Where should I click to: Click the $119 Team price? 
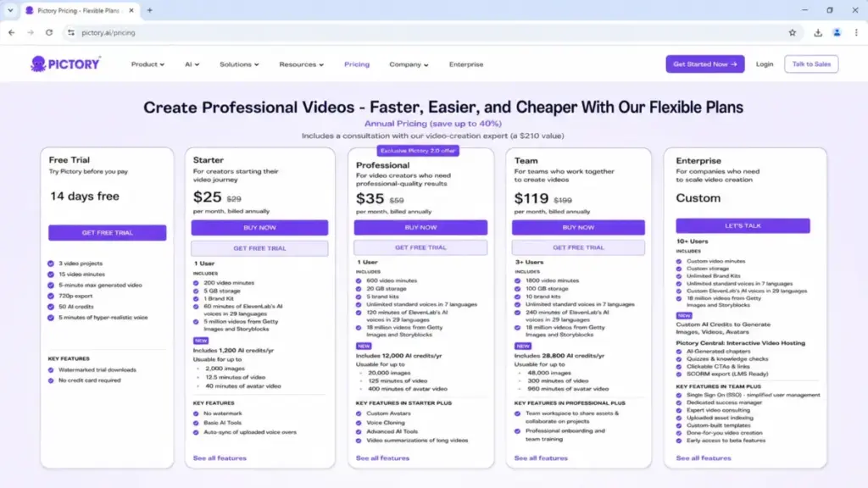point(531,198)
